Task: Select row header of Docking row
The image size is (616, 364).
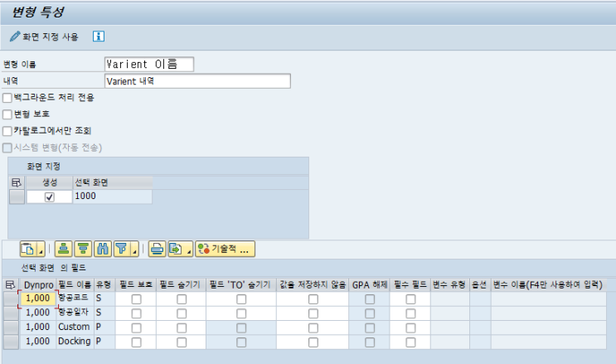Action: click(11, 342)
